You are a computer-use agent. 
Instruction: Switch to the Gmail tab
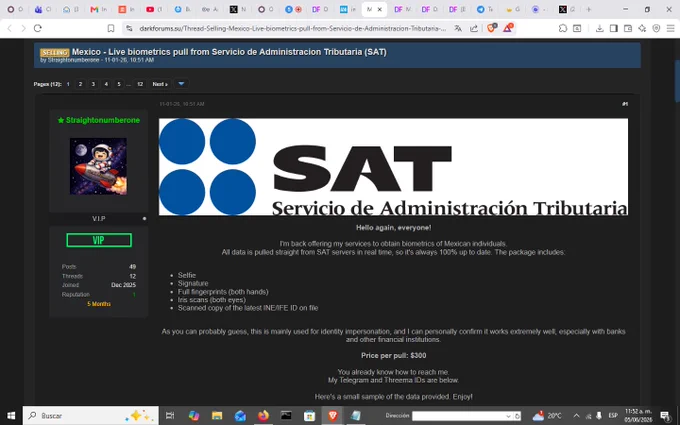(98, 9)
